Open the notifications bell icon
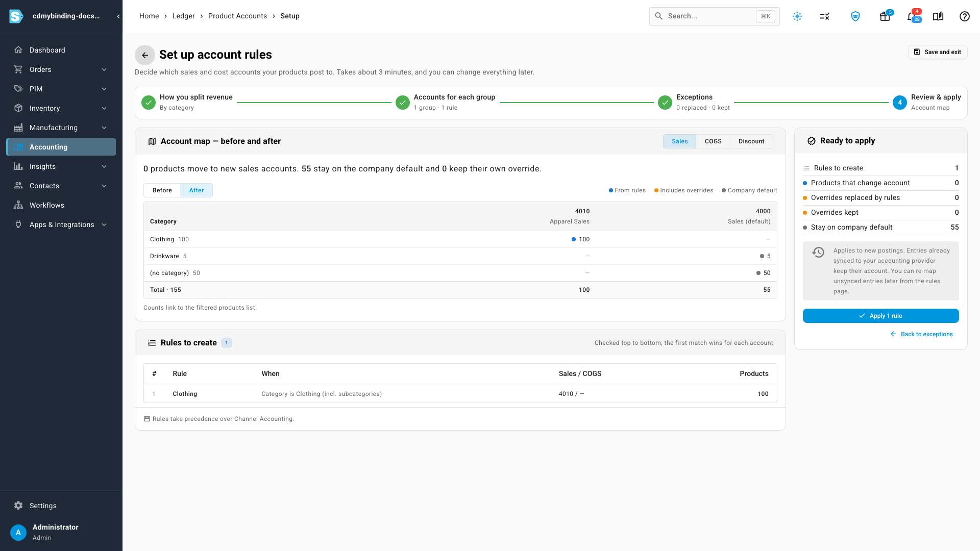This screenshot has height=551, width=980. click(913, 16)
